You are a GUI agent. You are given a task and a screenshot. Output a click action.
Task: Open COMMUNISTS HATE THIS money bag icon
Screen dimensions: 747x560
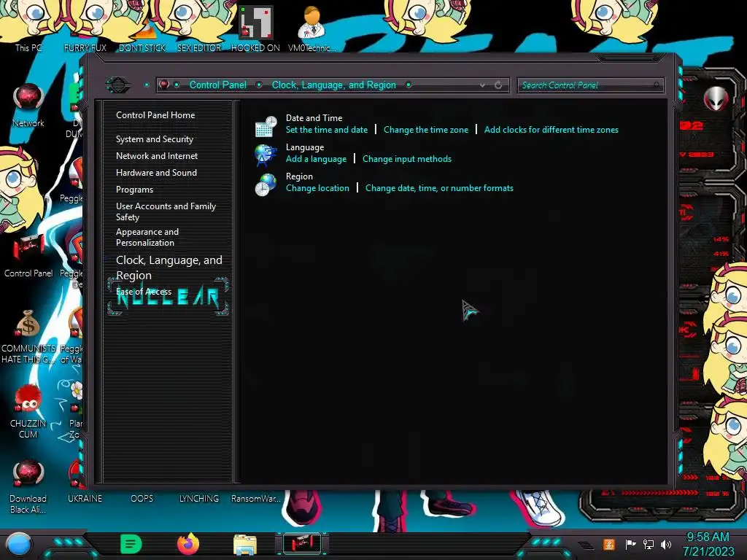[x=28, y=336]
